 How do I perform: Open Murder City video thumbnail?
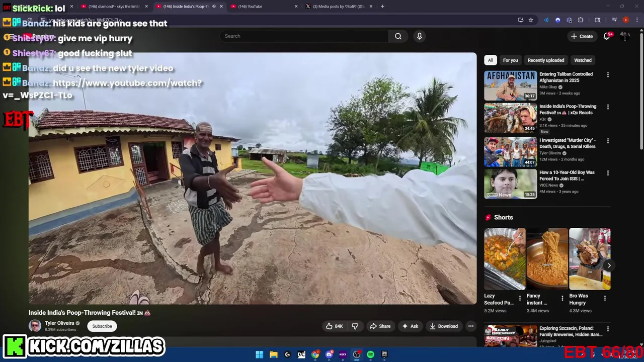pos(510,151)
